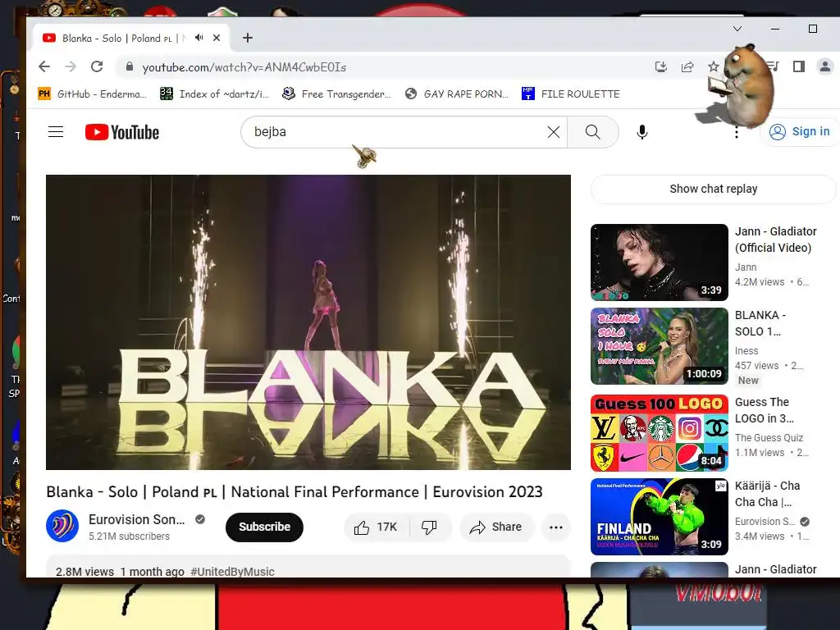Open GitHub - Enderma... bookmark

[x=92, y=94]
